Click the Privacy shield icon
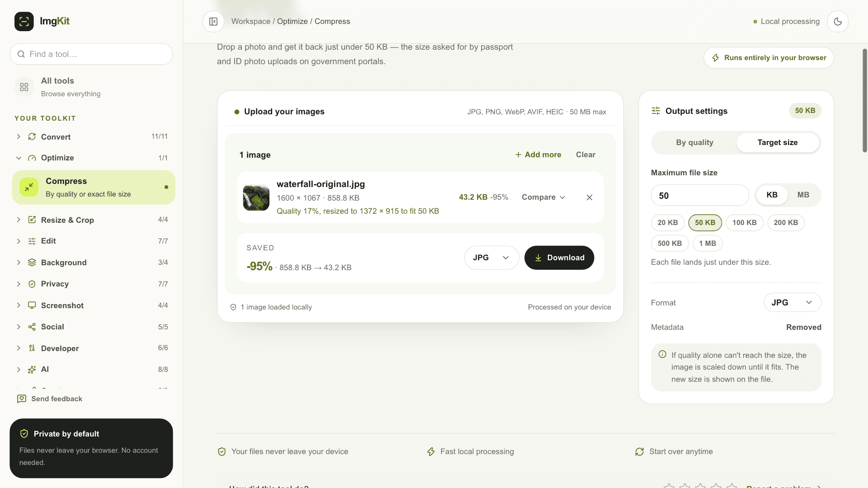 point(32,284)
